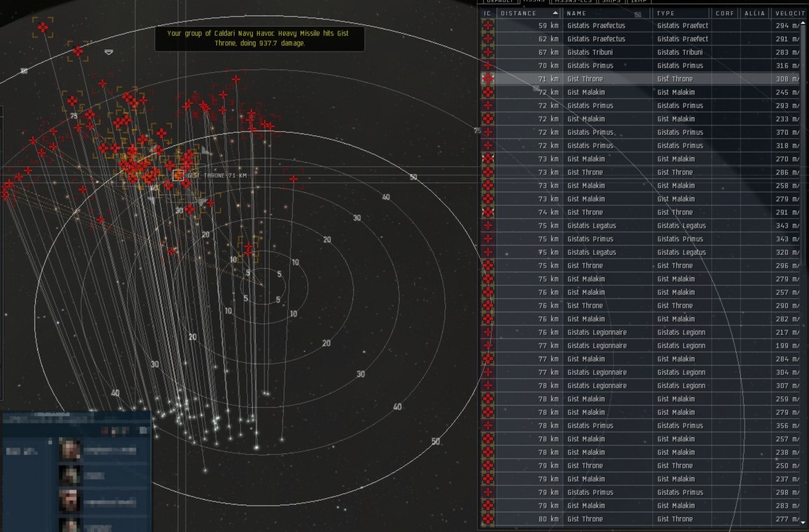Click icon of Gistatis Primus at 70 km
This screenshot has width=809, height=532.
coord(487,65)
